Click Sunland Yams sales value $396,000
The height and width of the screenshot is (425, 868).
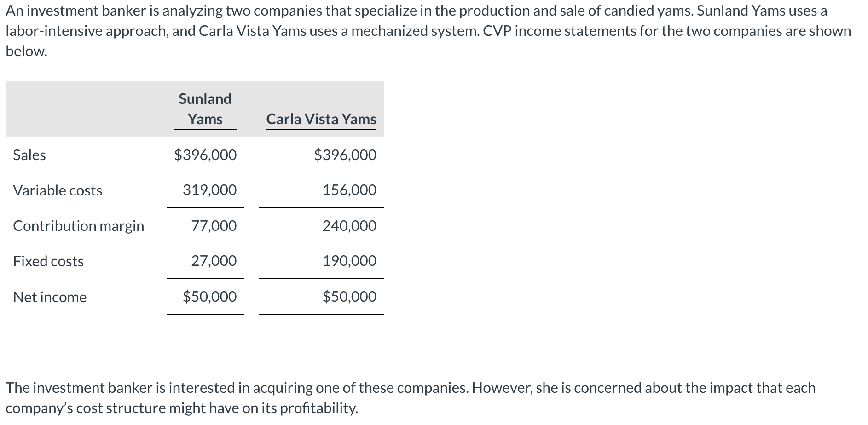[205, 155]
